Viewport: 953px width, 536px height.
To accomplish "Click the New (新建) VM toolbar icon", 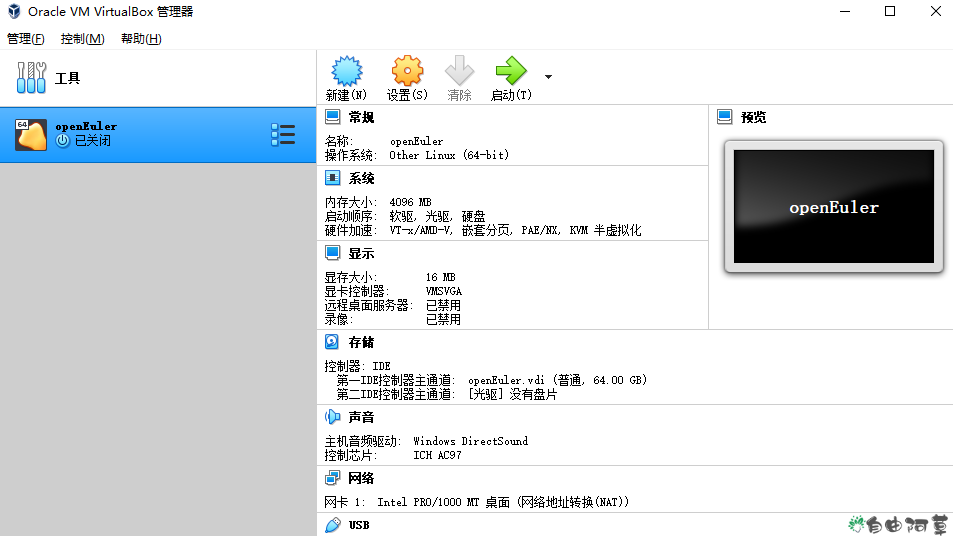I will [346, 71].
